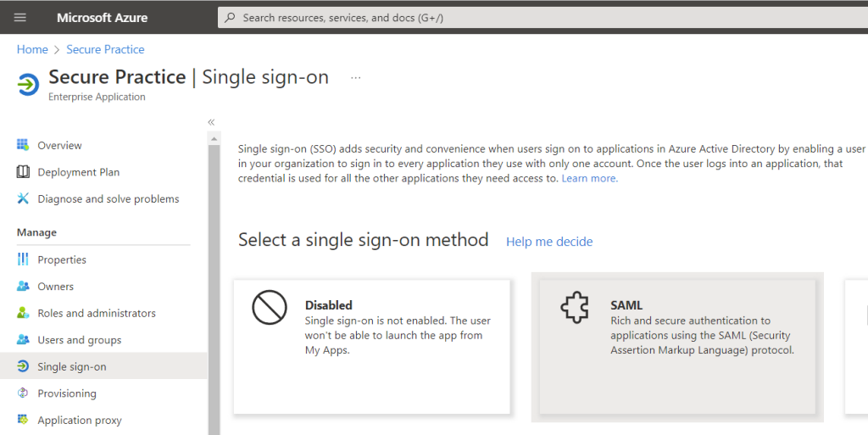Click the Learn more link
Image resolution: width=868 pixels, height=435 pixels.
click(589, 179)
